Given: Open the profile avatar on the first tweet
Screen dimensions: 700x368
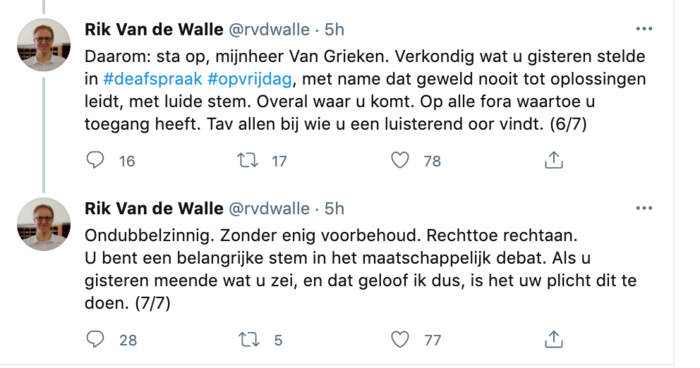Looking at the screenshot, I should pyautogui.click(x=44, y=45).
